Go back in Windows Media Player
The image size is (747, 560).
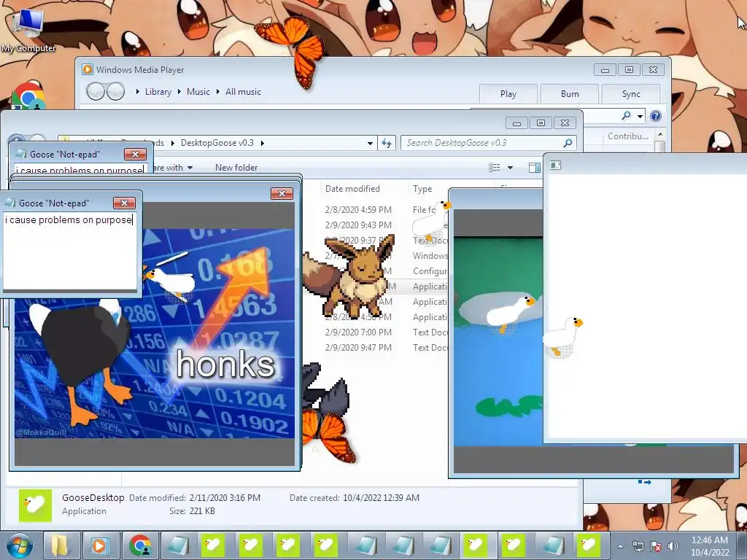coord(96,91)
